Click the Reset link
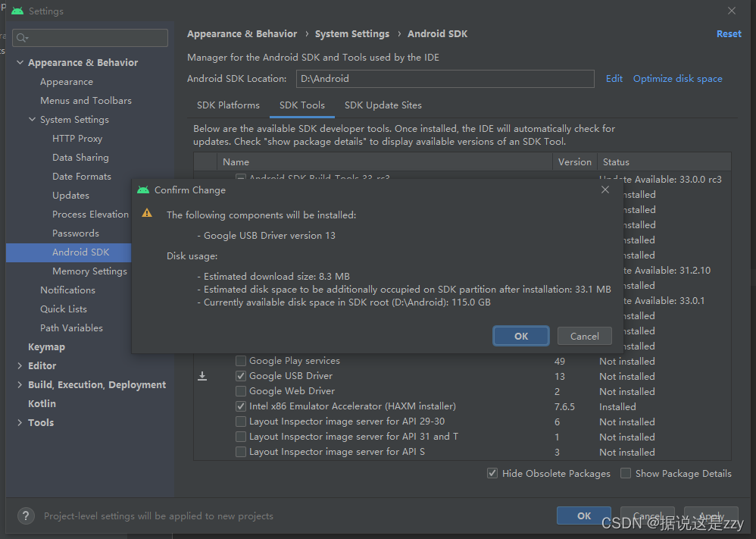 coord(729,34)
